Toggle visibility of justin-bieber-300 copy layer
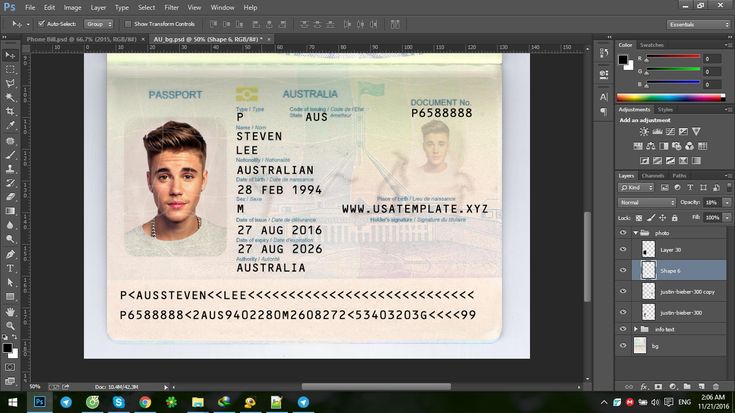This screenshot has height=413, width=735. point(623,291)
